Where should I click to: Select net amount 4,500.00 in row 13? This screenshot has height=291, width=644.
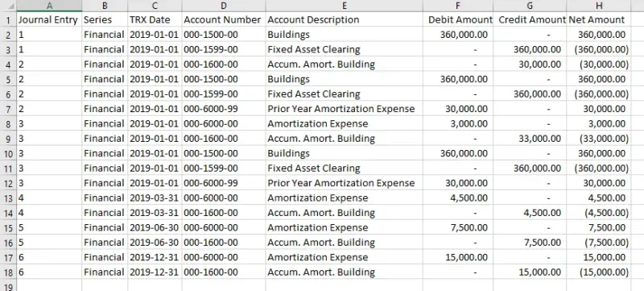click(599, 198)
